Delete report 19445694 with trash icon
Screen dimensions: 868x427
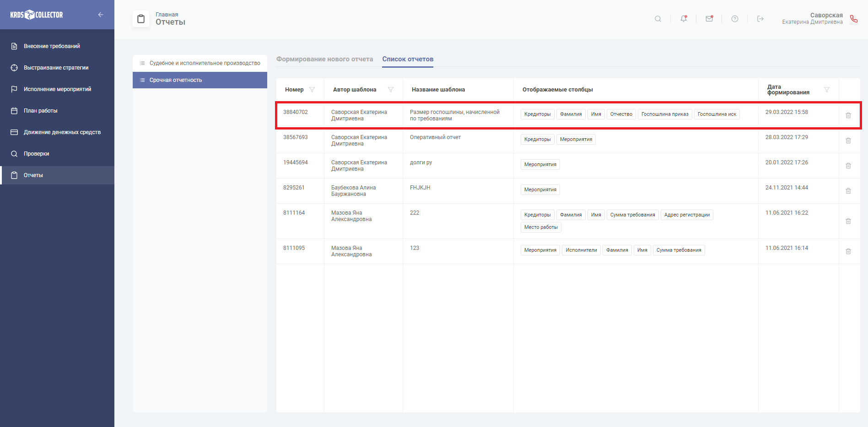[x=848, y=166]
